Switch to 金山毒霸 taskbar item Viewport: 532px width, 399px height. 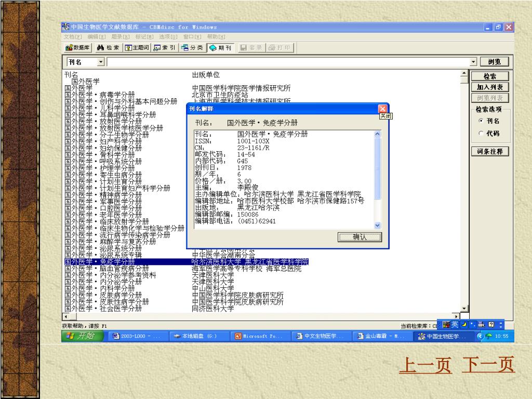(381, 336)
